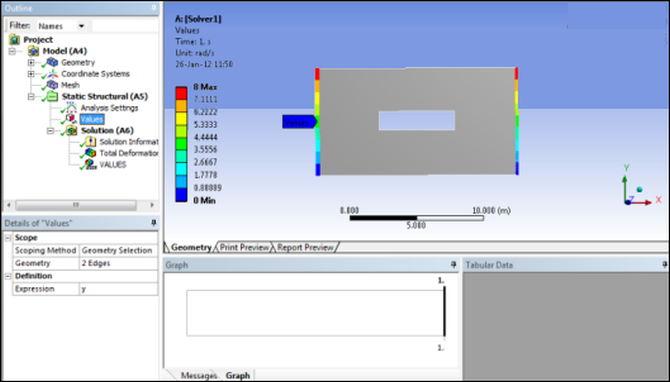Click the dark blue 0 Min legend band

(181, 195)
